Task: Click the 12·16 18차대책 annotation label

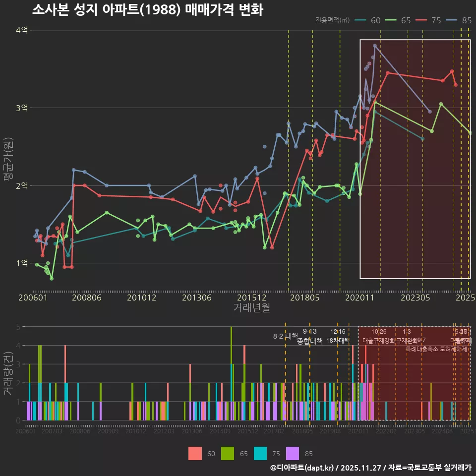Action: pyautogui.click(x=338, y=336)
